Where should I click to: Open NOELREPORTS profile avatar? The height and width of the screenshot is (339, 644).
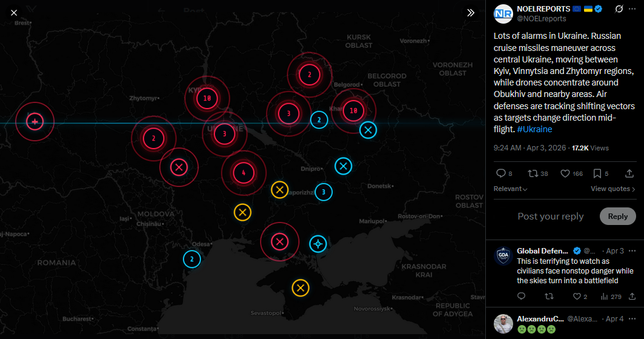point(503,14)
